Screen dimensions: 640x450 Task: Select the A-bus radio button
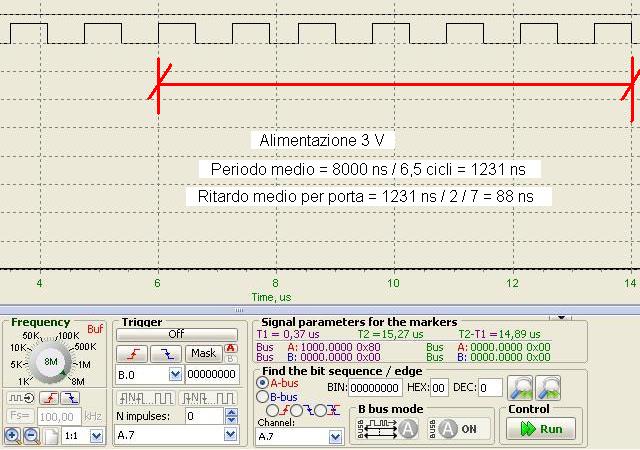tap(263, 382)
